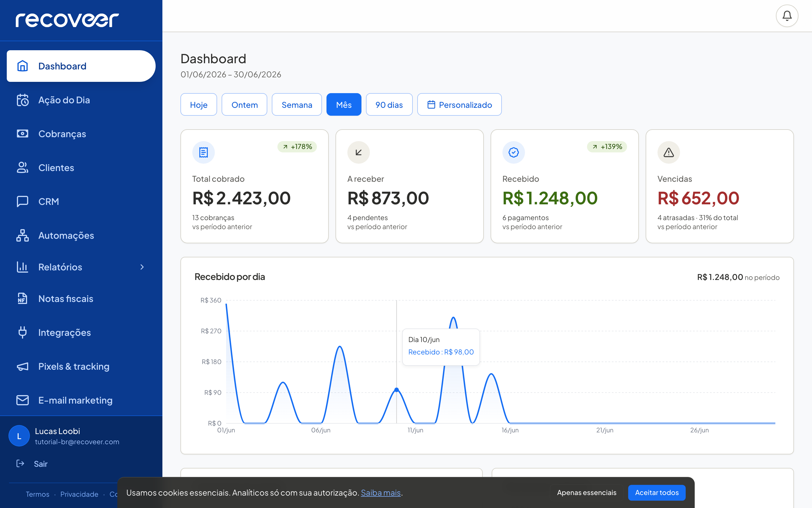
Task: Click the Recebido verified badge icon
Action: (513, 152)
